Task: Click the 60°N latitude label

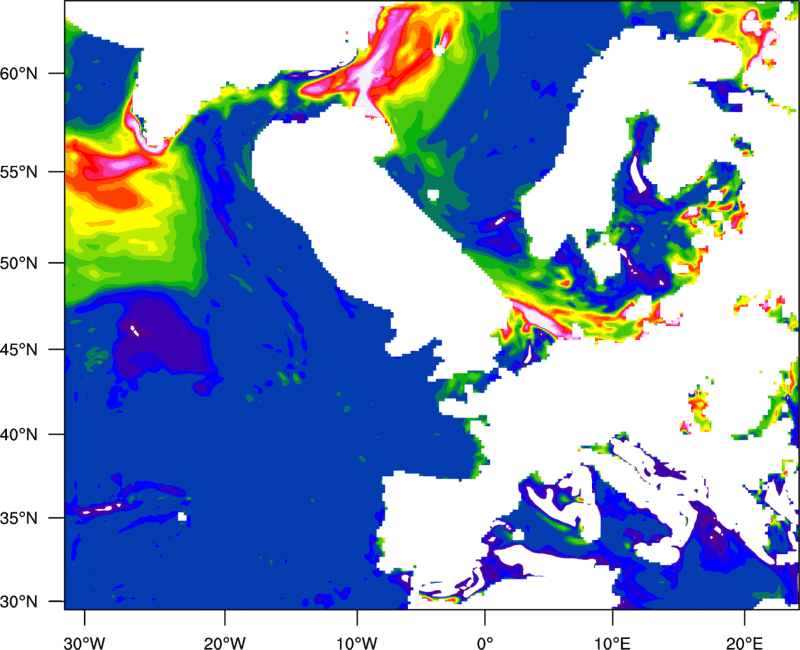Action: pyautogui.click(x=19, y=73)
